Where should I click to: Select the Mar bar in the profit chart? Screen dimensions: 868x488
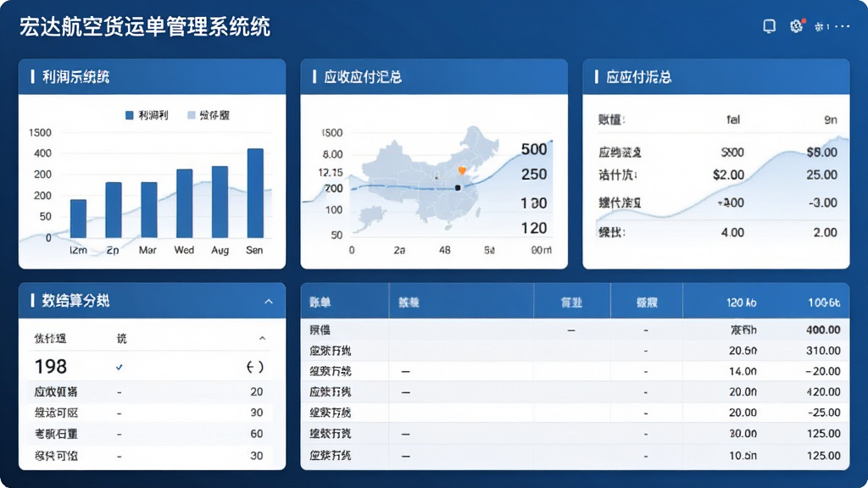(x=149, y=210)
